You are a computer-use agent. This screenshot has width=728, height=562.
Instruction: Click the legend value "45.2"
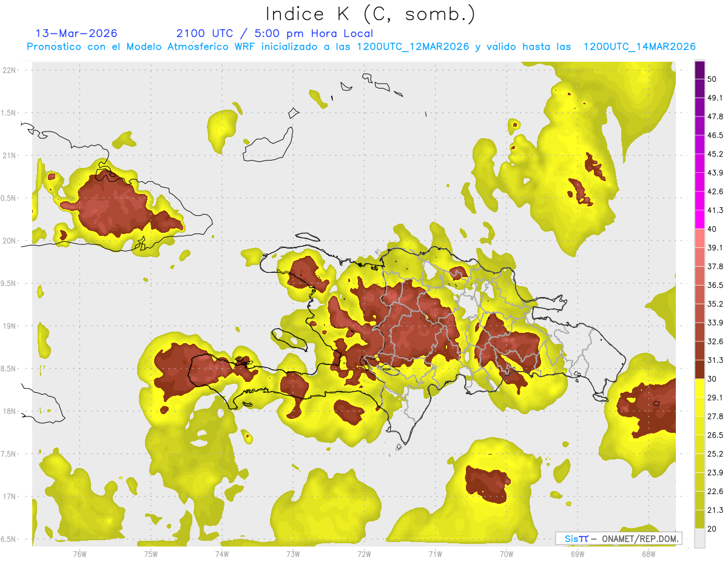tap(715, 154)
